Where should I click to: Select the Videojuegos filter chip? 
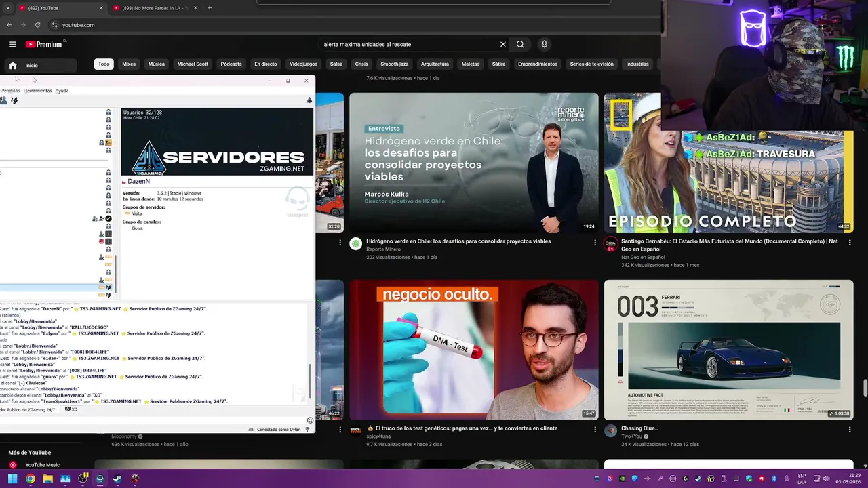click(x=304, y=64)
